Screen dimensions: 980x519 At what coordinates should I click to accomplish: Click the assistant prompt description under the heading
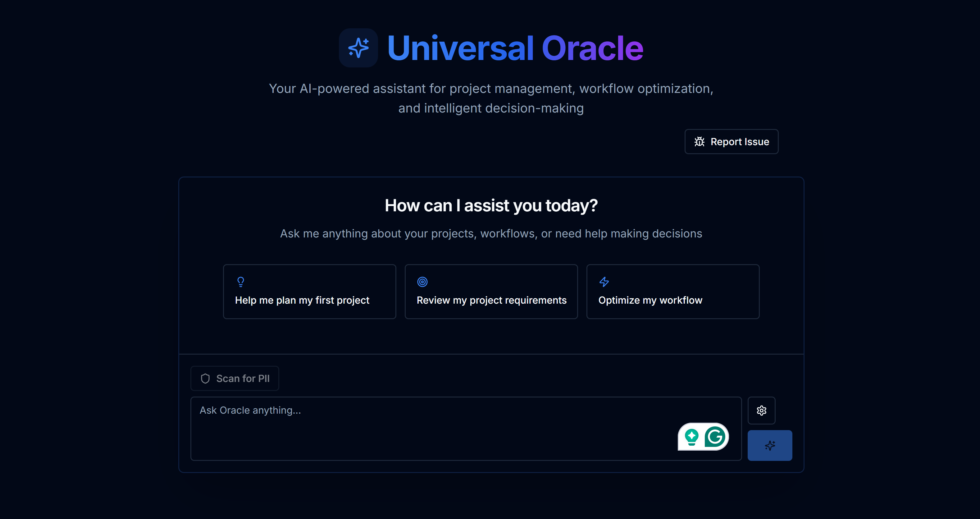pyautogui.click(x=491, y=233)
